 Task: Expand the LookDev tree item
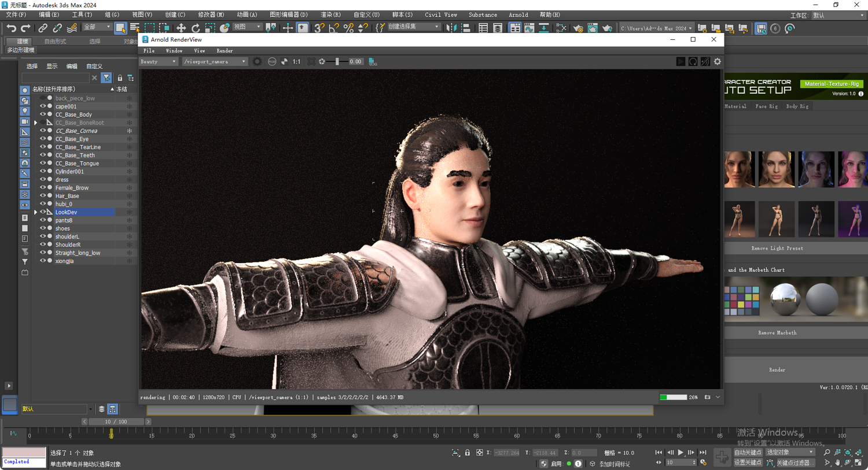35,212
